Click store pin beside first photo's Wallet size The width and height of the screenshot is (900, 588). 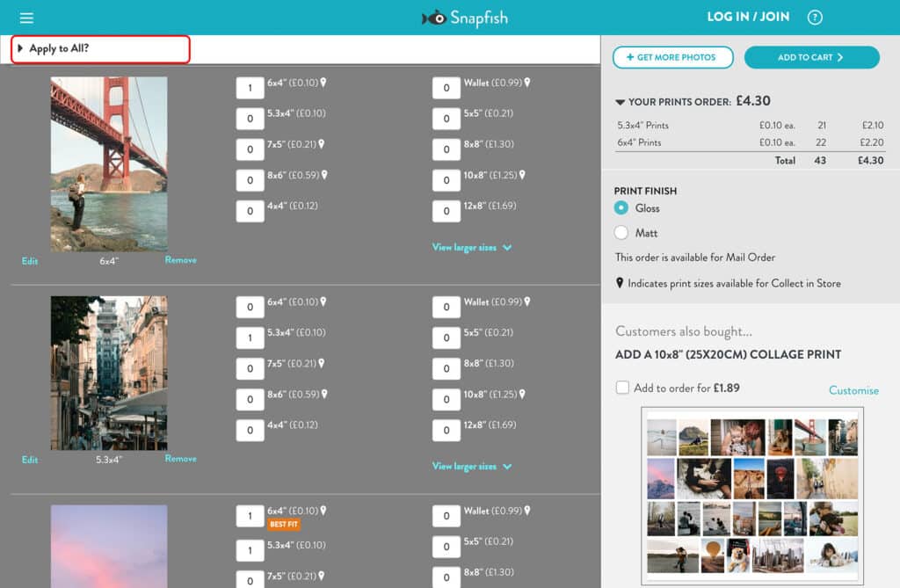coord(527,83)
